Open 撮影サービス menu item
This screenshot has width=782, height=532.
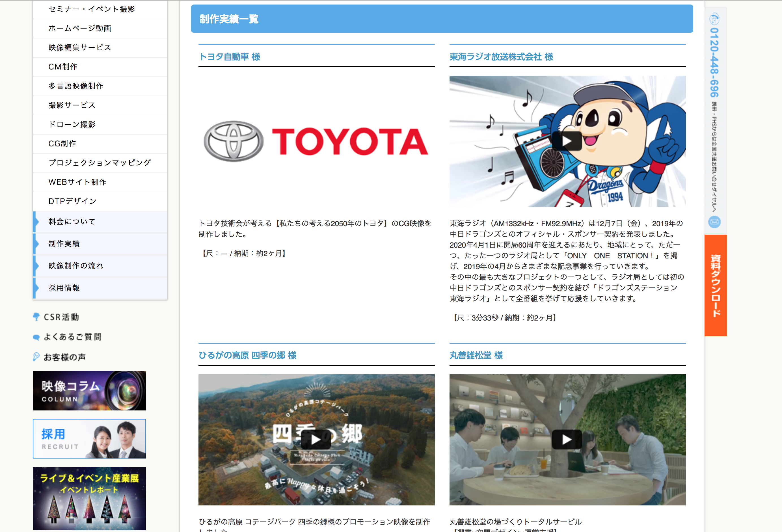[x=100, y=105]
